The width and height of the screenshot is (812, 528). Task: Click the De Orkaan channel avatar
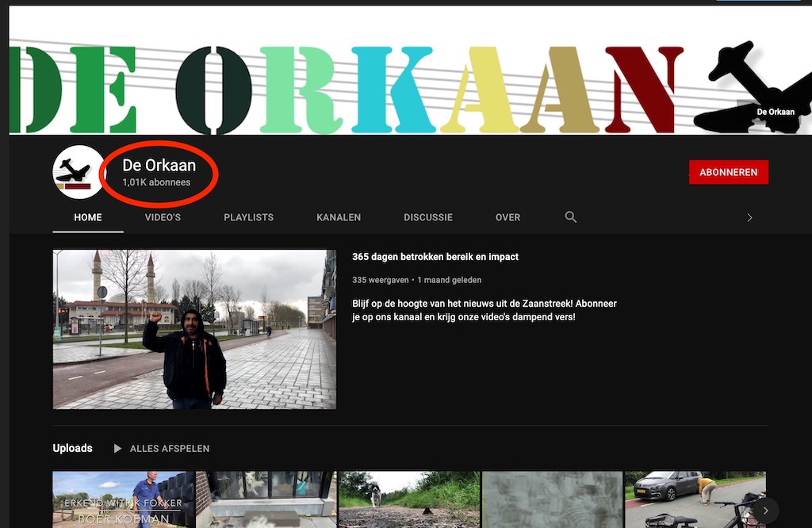[79, 172]
